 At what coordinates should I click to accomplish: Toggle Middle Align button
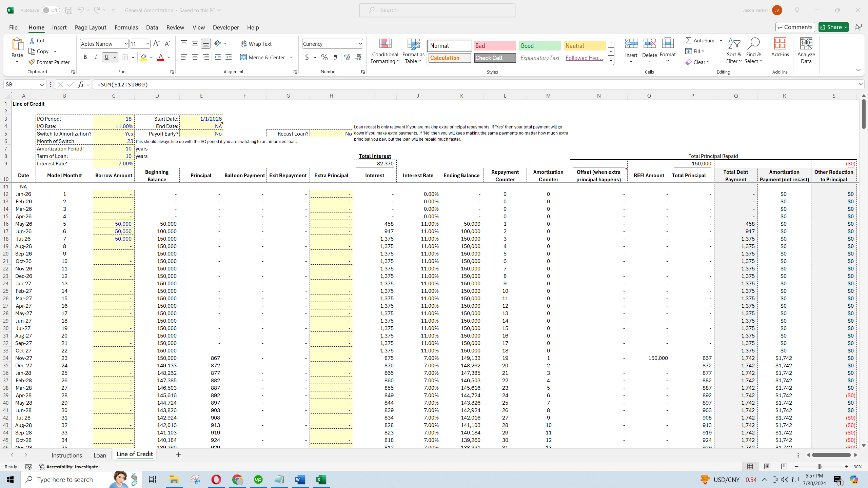coord(195,43)
